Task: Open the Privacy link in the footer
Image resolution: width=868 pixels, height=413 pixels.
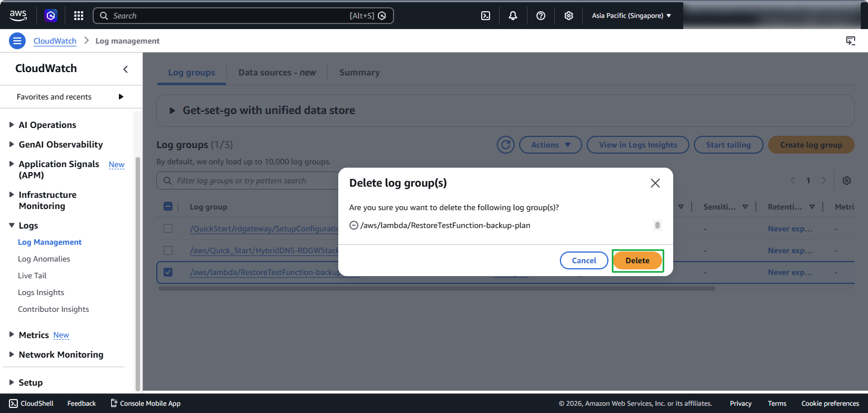Action: pos(741,403)
